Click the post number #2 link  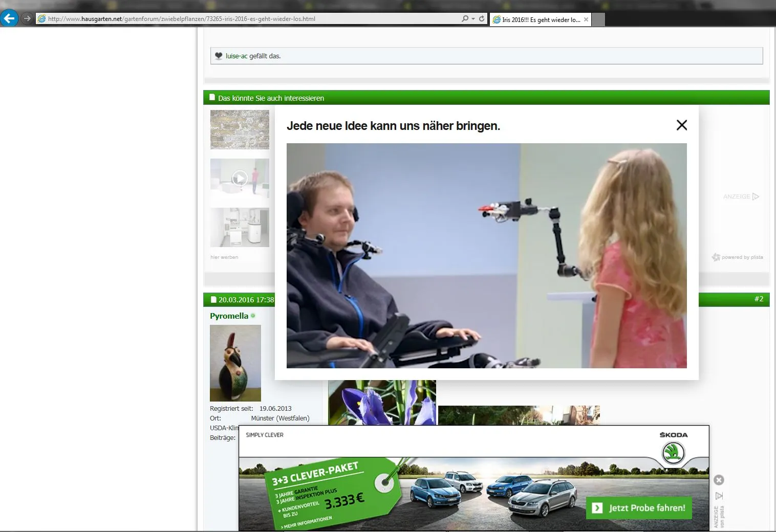point(759,299)
